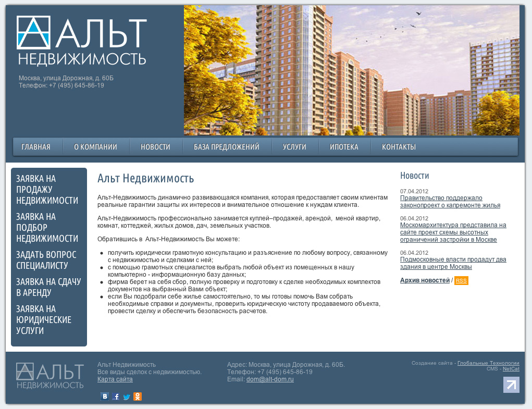Click the scroll-to-top arrow icon in footer
532x409 pixels.
(511, 385)
